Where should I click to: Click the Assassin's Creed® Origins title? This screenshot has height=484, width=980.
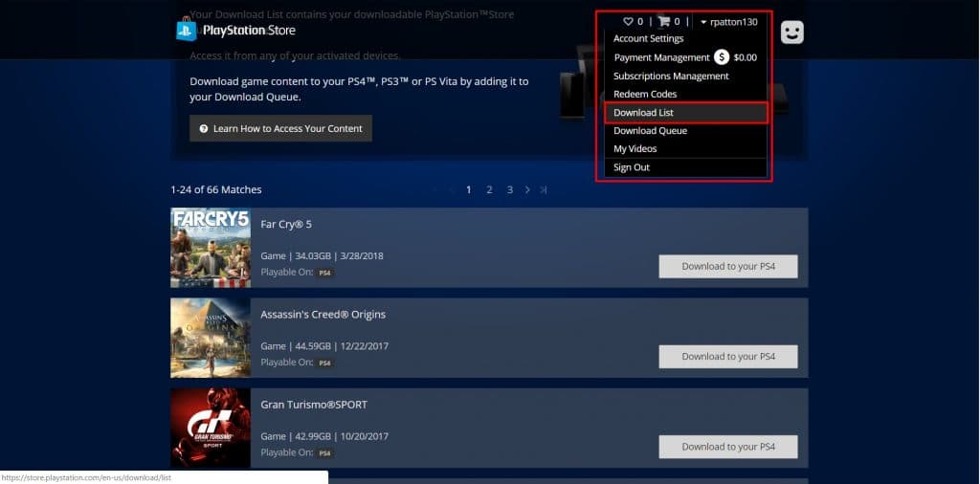point(323,315)
